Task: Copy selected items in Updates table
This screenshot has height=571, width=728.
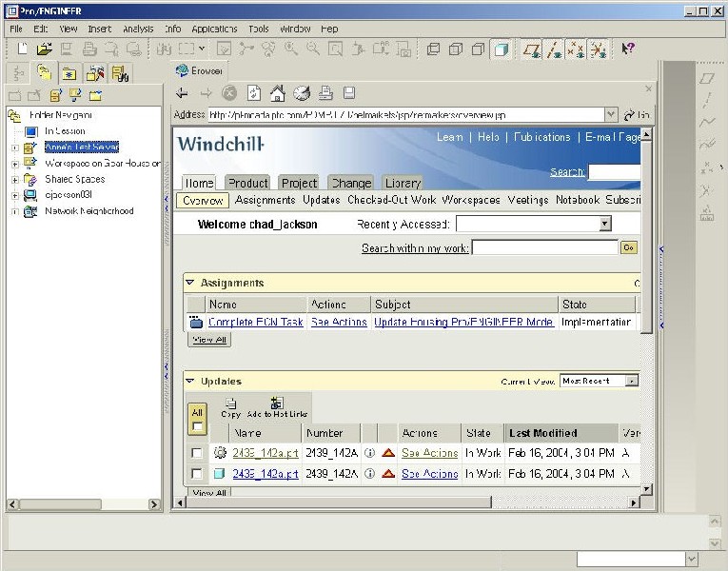Action: [230, 408]
